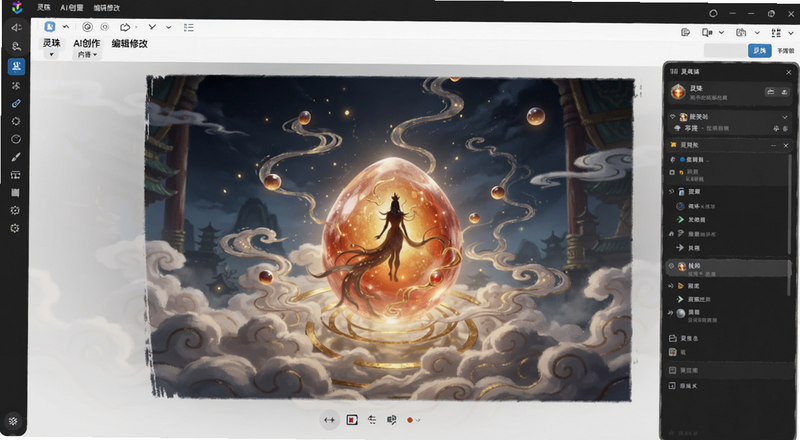
Task: Select the layout table tool in the left sidebar
Action: [16, 175]
